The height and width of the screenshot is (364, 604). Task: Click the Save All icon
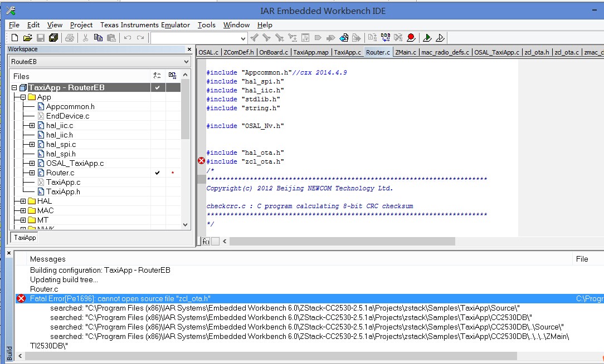tap(53, 38)
